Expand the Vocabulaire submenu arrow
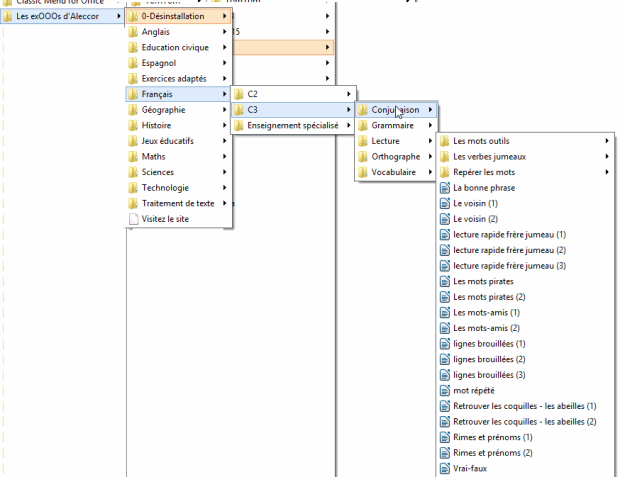The image size is (620, 477). coord(430,172)
